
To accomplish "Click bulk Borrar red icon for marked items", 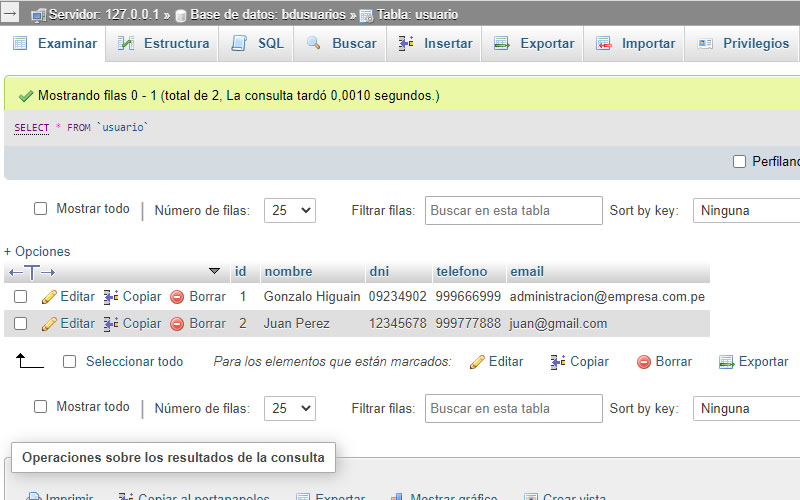I will point(644,362).
